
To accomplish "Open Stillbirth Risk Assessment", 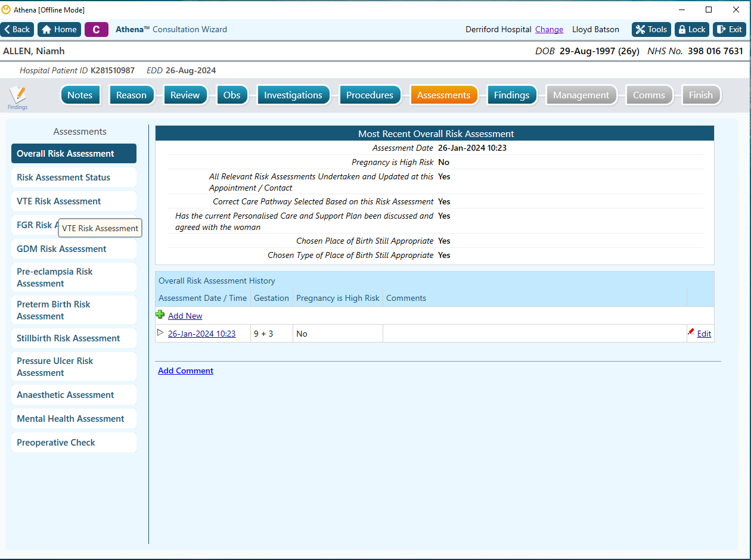I will click(x=74, y=338).
